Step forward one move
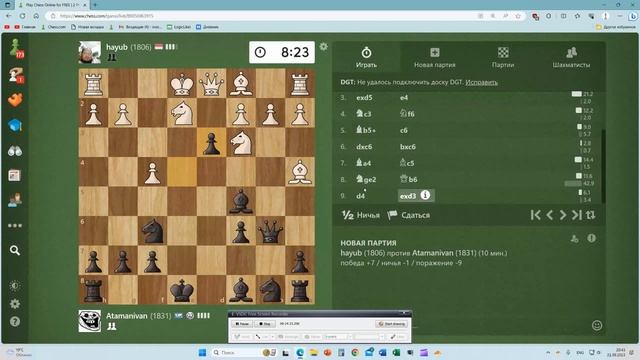The image size is (640, 360). 563,215
